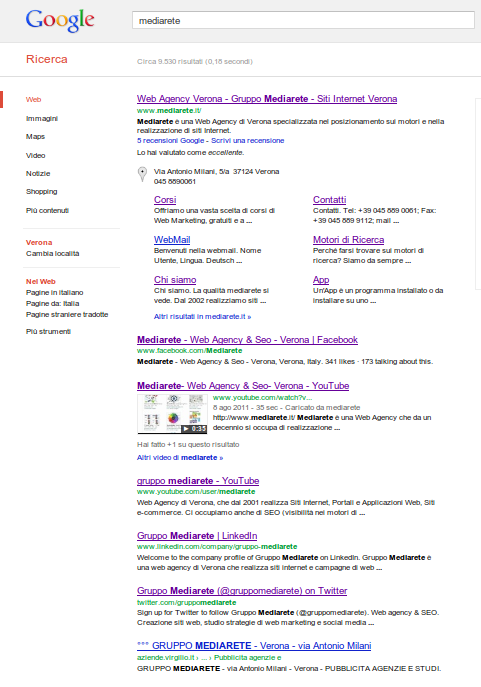The image size is (481, 687).
Task: Open the Corsi sitelink
Action: (165, 200)
